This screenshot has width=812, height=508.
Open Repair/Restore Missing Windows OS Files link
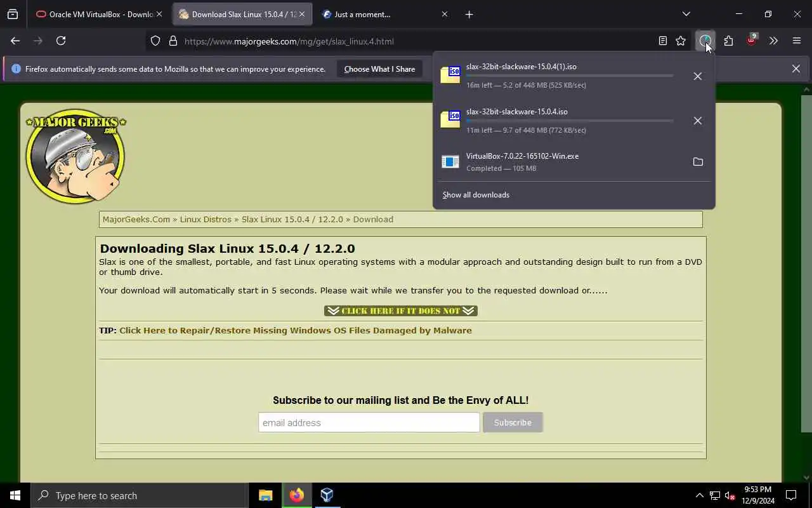(296, 330)
